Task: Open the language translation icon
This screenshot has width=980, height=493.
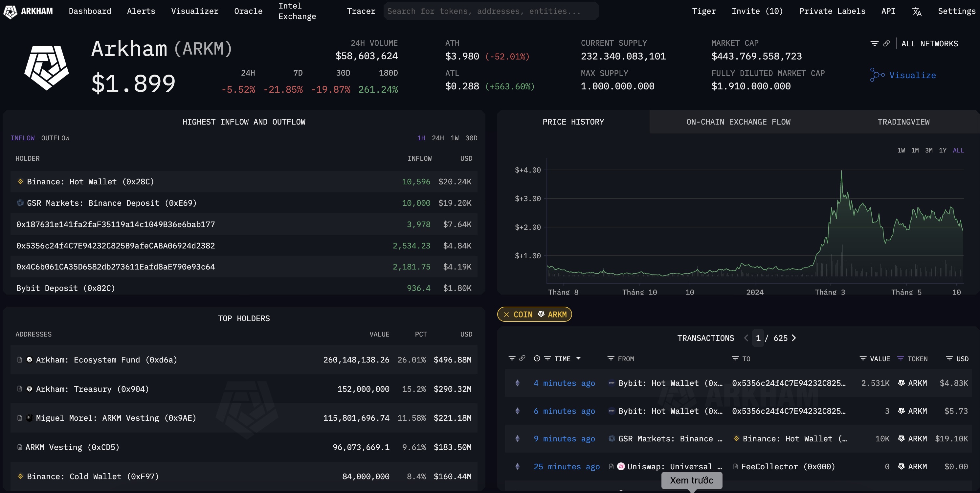Action: click(x=917, y=12)
